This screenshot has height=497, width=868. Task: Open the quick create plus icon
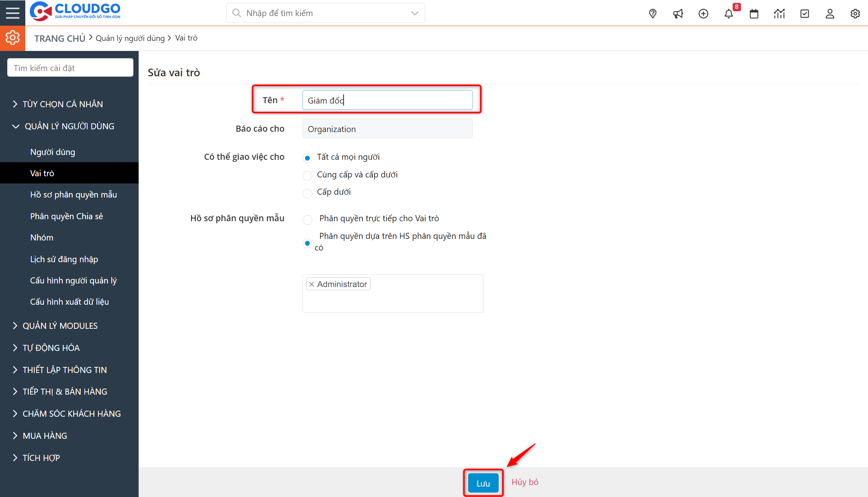click(x=703, y=13)
